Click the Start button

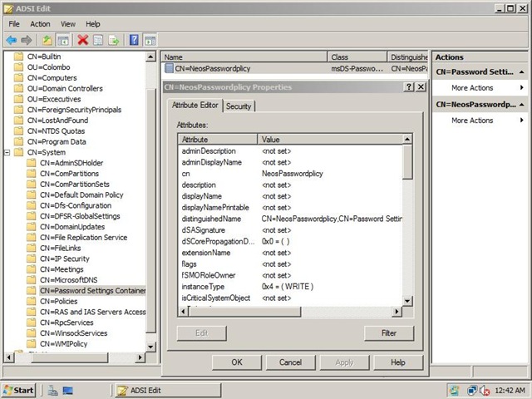click(19, 391)
